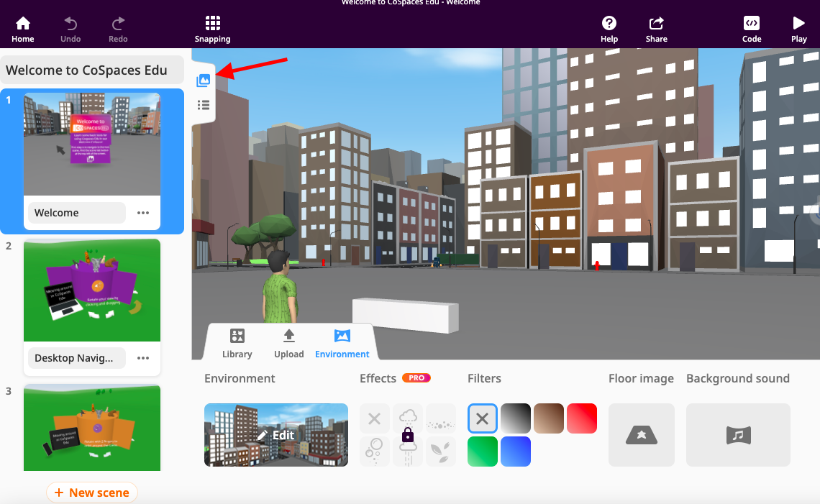Open the Help menu
This screenshot has height=504, width=820.
click(609, 29)
